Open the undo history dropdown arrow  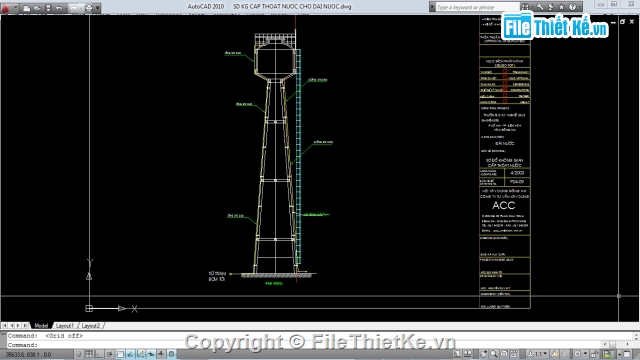coord(65,8)
